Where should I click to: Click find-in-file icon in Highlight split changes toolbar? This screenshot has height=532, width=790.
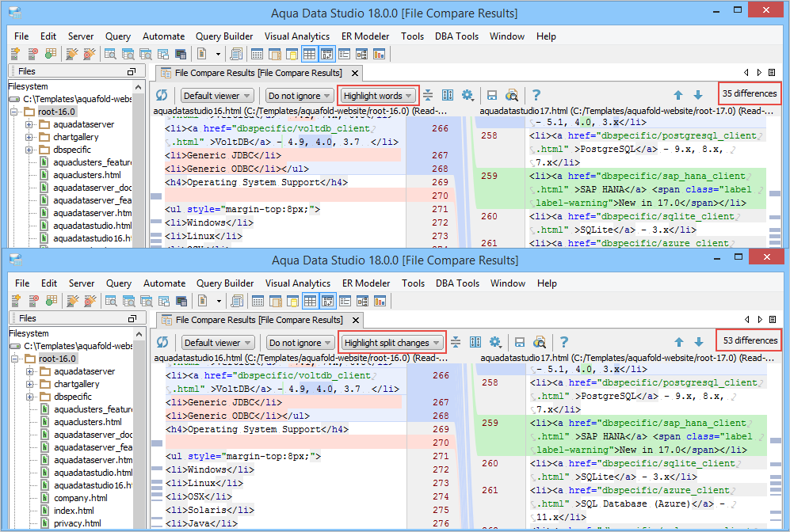tap(540, 342)
